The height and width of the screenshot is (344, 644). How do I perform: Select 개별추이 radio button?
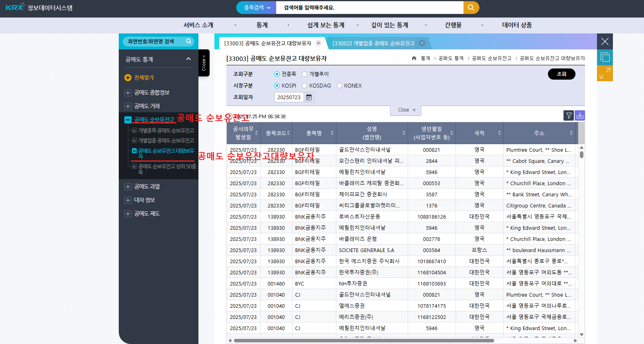(304, 74)
